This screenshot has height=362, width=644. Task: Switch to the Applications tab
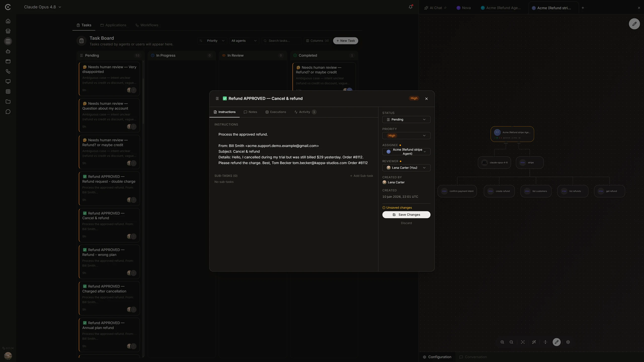(x=113, y=25)
